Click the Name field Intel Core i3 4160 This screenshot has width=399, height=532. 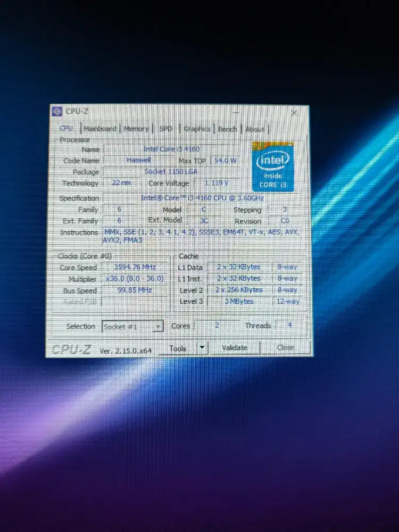[x=171, y=149]
